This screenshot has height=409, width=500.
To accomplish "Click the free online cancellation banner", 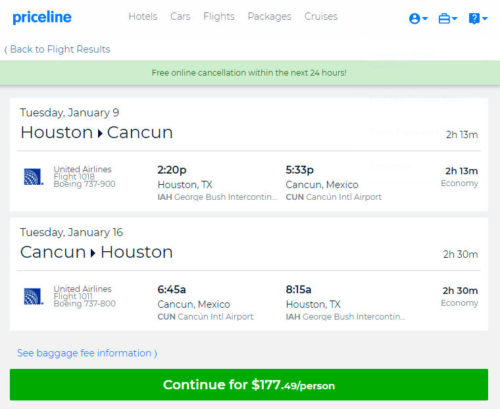I will [x=250, y=73].
